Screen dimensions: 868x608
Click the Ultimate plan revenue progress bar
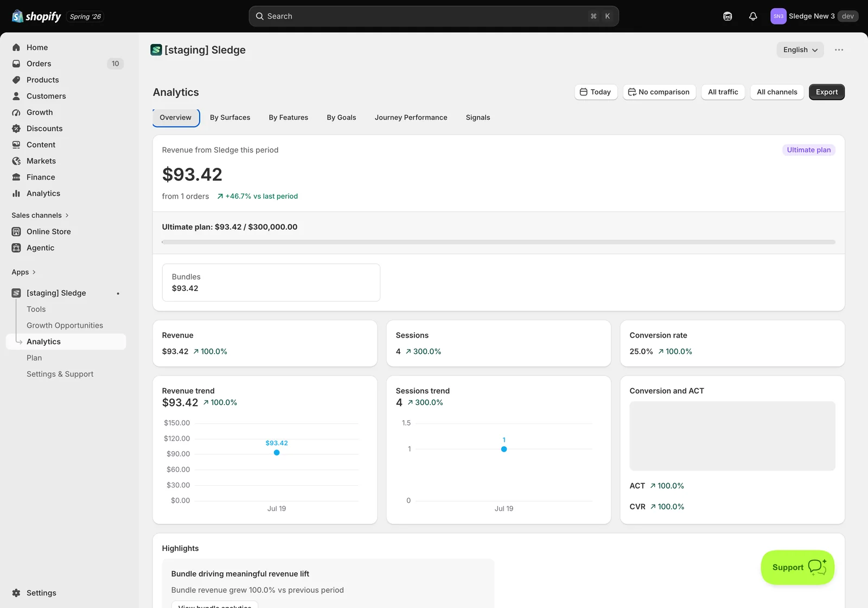[499, 242]
